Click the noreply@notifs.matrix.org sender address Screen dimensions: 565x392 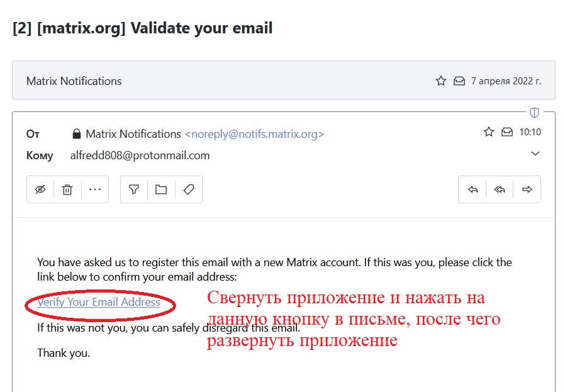[x=254, y=134]
